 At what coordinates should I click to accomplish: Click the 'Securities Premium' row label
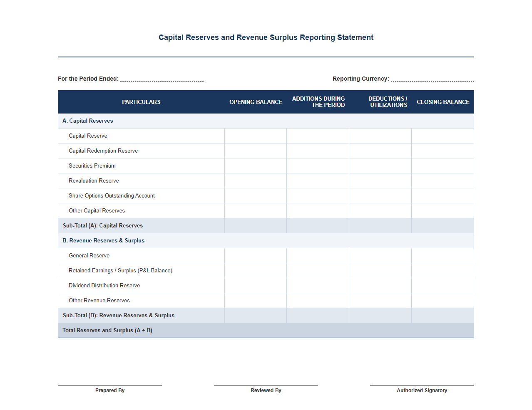[92, 166]
